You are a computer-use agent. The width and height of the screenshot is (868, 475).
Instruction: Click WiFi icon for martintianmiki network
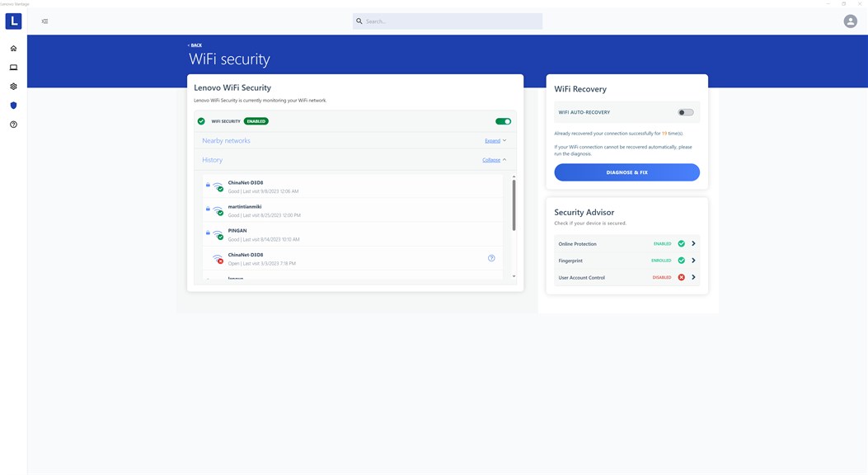[218, 210]
